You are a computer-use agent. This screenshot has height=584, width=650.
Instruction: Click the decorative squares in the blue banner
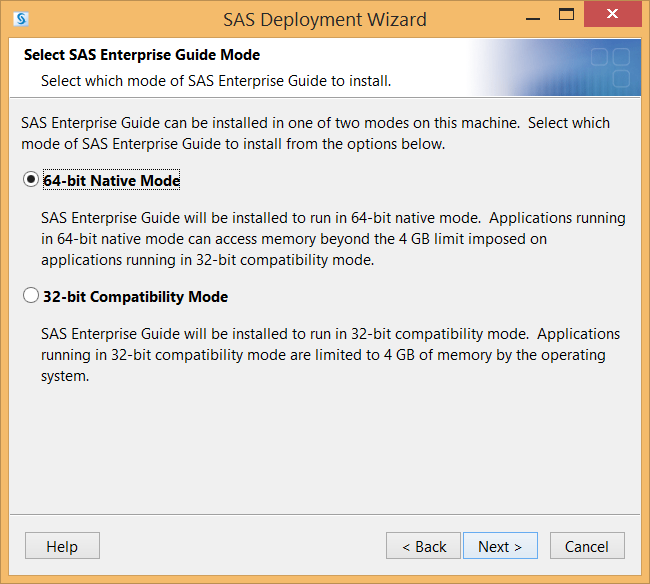[610, 68]
